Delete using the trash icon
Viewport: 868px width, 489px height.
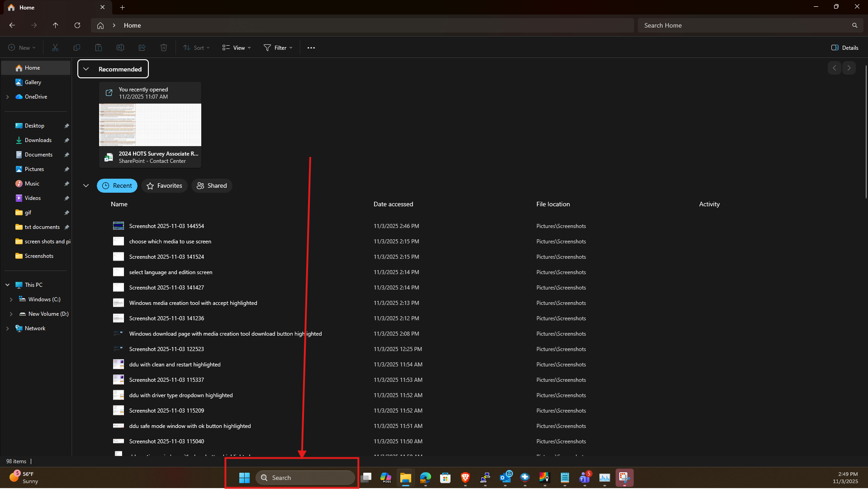(163, 47)
